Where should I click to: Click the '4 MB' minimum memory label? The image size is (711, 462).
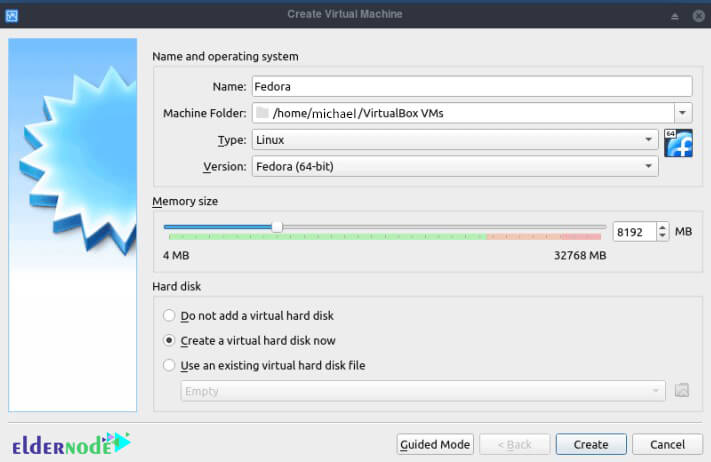[x=176, y=255]
